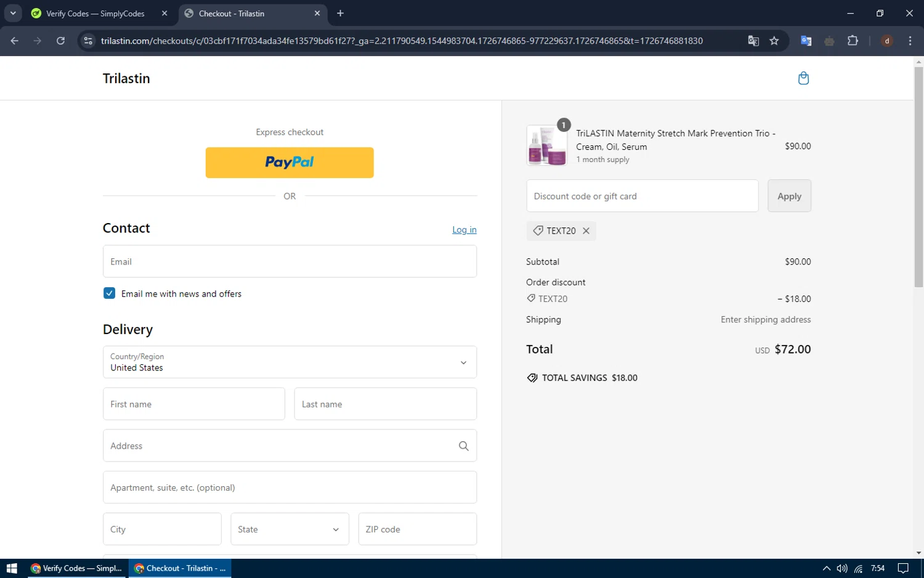This screenshot has height=578, width=924.
Task: Click the Log in link
Action: (x=464, y=230)
